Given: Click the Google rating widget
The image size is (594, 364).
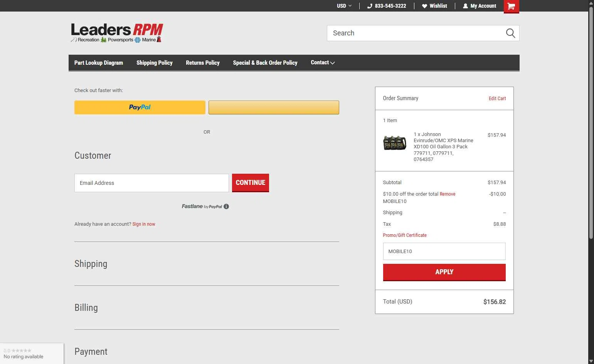Looking at the screenshot, I should point(32,354).
